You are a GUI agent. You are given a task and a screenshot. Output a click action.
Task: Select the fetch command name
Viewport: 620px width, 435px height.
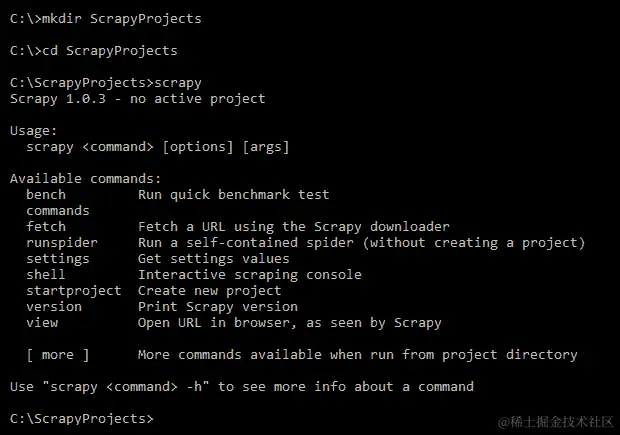(46, 227)
